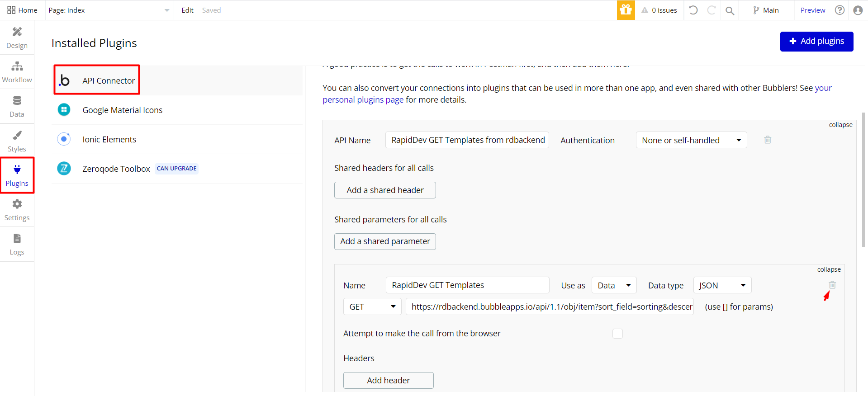868x396 pixels.
Task: Select Google Material Icons plugin
Action: pos(177,110)
